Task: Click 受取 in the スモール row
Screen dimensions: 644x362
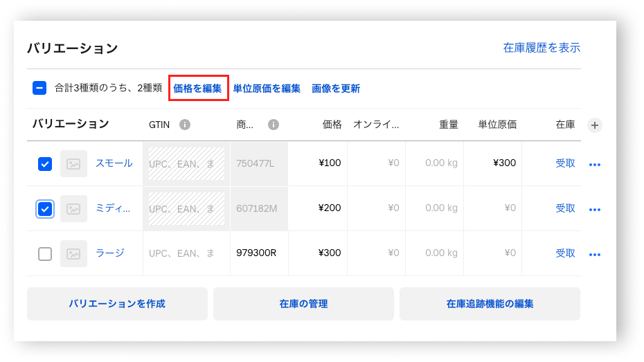Action: click(565, 163)
